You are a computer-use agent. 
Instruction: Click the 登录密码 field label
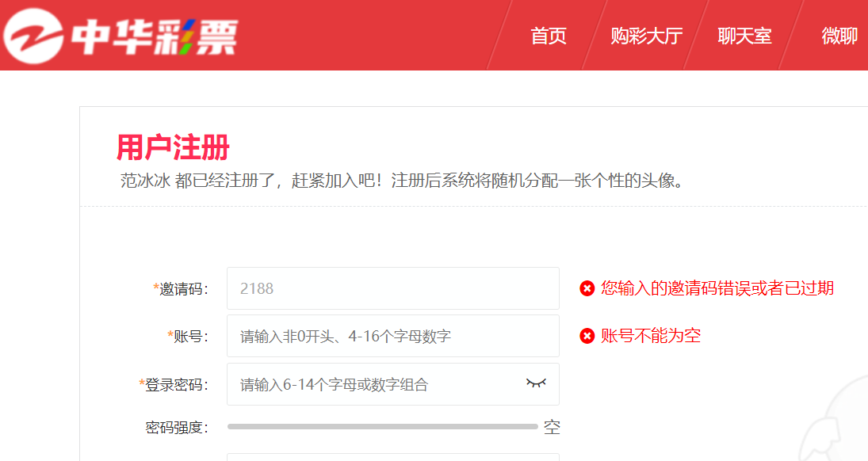(175, 385)
